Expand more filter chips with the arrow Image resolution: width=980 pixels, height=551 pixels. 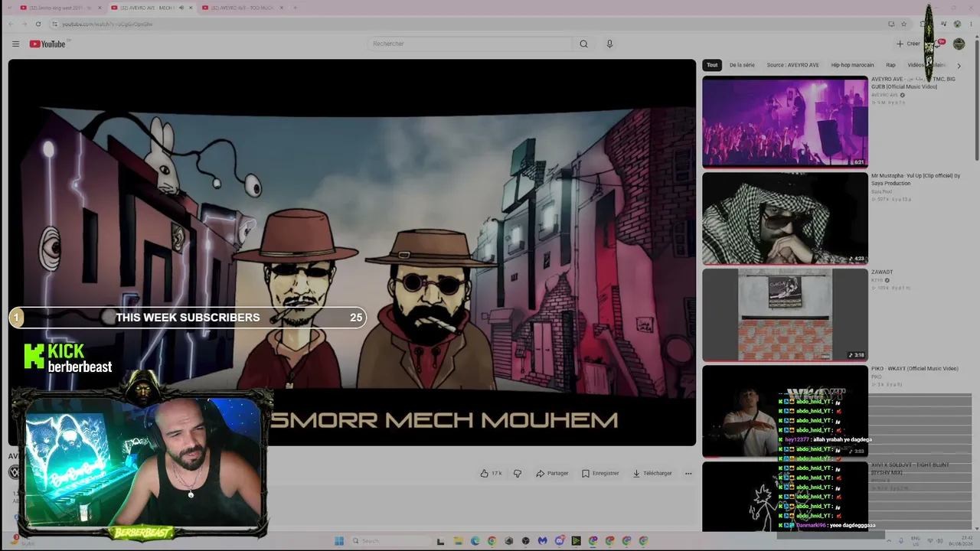959,65
